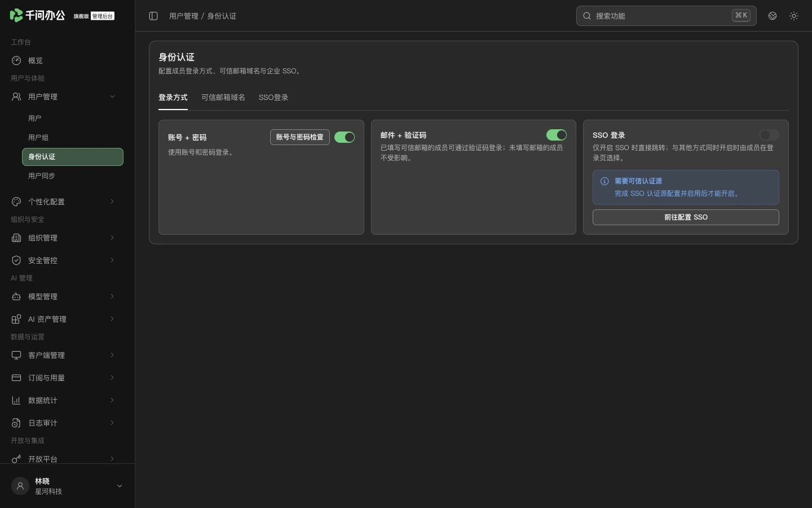Collapse the 用户管理 chevron

click(x=112, y=97)
